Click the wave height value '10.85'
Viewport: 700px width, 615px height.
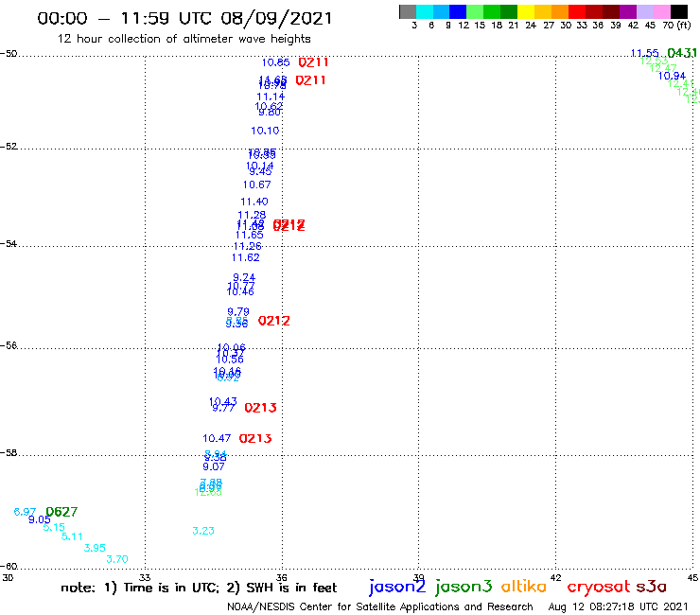click(275, 62)
